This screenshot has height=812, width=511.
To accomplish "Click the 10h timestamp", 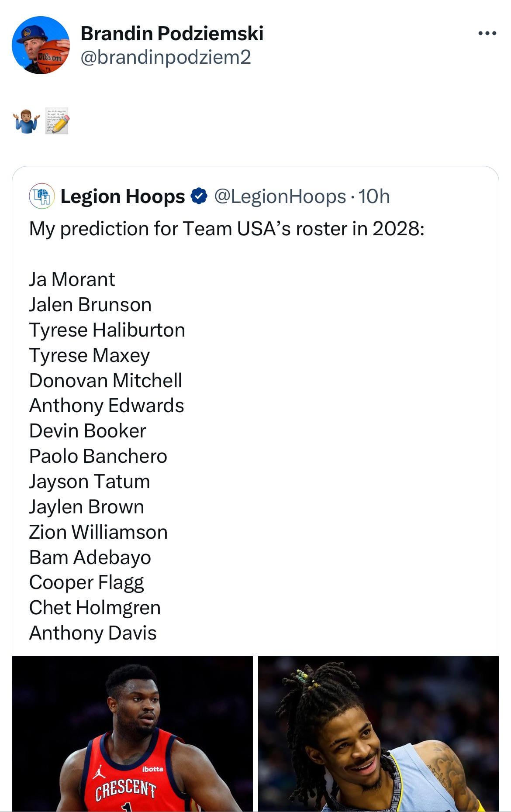I will (x=374, y=196).
